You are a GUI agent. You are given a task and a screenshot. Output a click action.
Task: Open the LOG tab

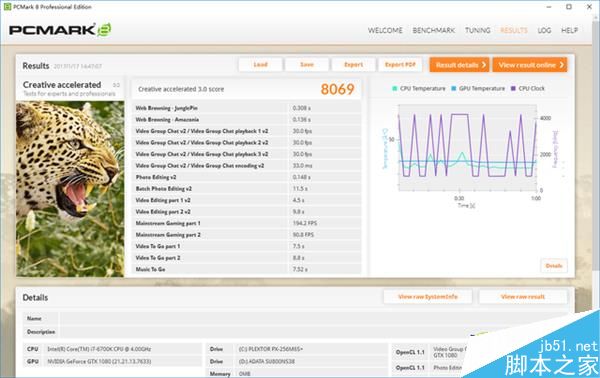tap(544, 30)
